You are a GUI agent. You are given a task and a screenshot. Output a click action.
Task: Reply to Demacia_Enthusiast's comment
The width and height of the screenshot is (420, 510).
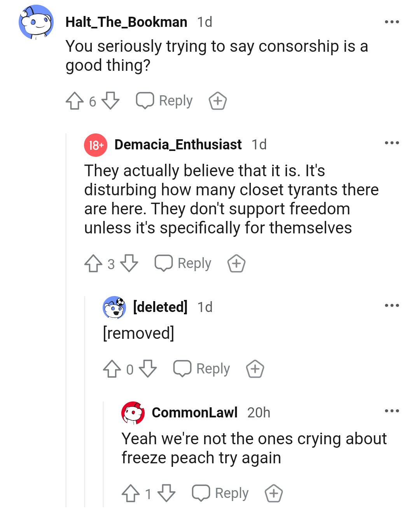pos(183,263)
